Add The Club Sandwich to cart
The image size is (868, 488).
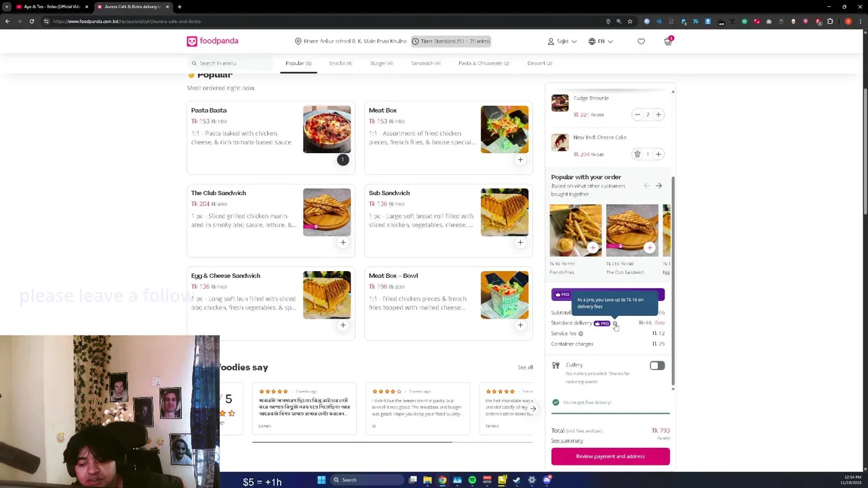pos(342,243)
